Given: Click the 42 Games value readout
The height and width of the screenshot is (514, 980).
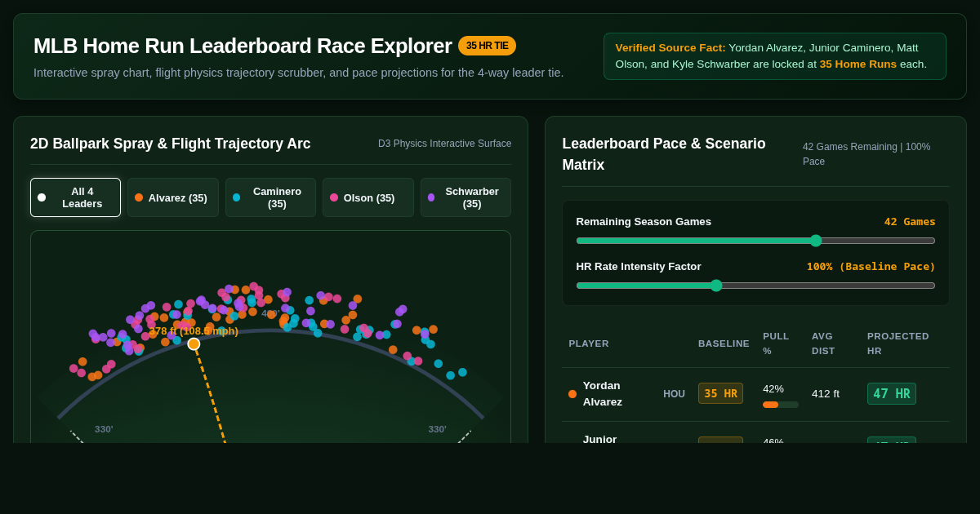Looking at the screenshot, I should (x=910, y=221).
